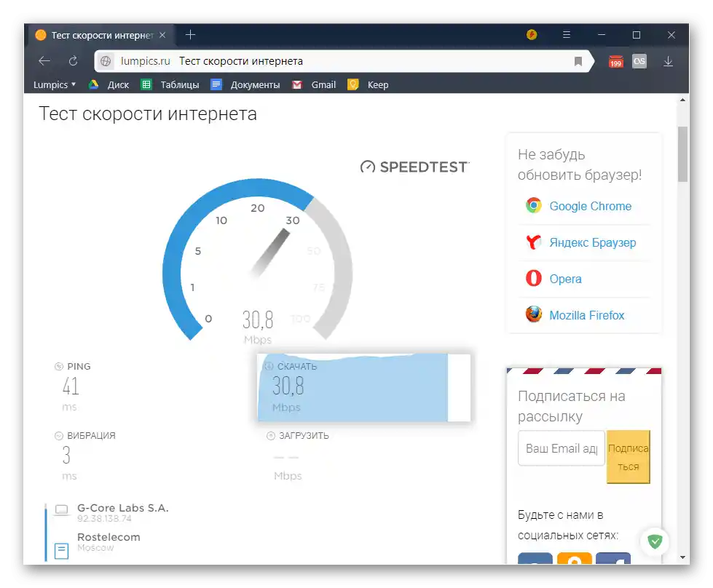Open the Last.fm browser extension
Screen dimensions: 713x588
click(639, 62)
